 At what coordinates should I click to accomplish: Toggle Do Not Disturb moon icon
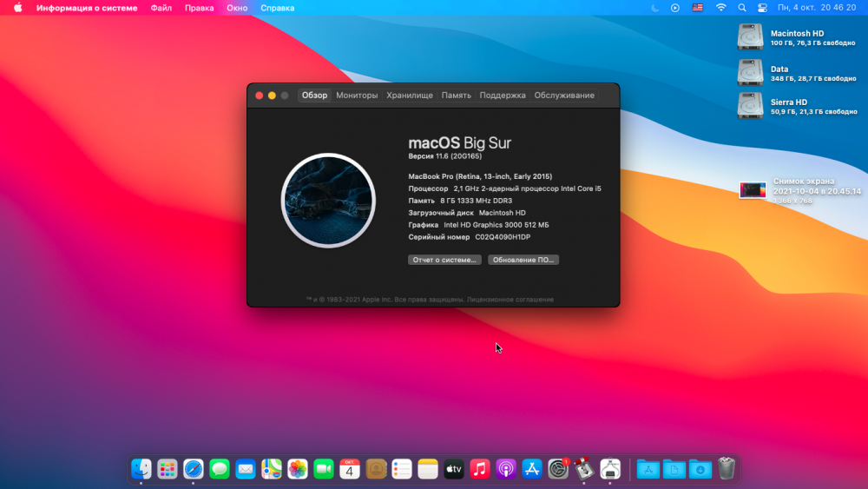(654, 8)
